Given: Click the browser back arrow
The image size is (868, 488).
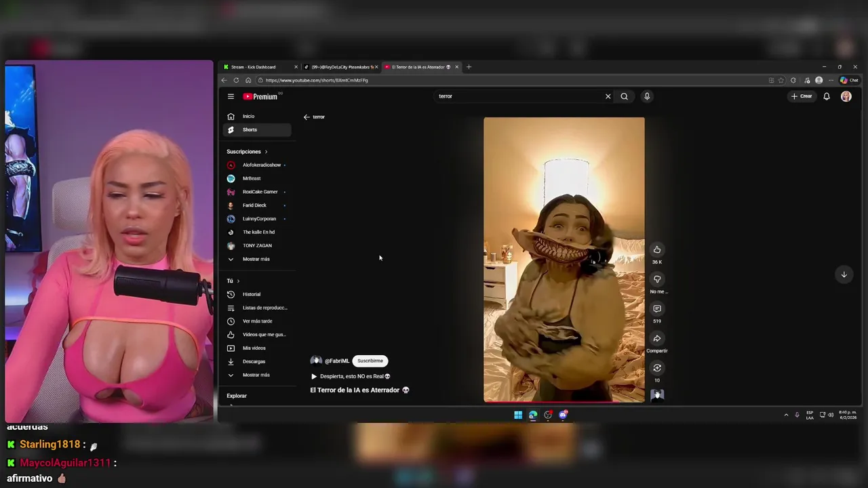Looking at the screenshot, I should (224, 80).
